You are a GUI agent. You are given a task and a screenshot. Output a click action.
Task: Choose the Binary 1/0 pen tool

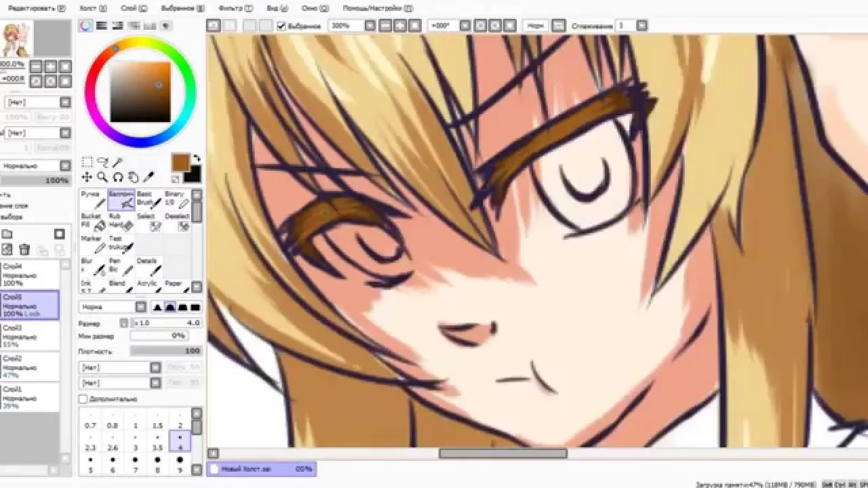click(176, 199)
